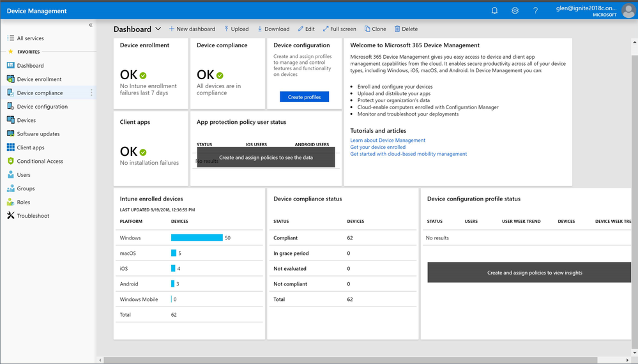This screenshot has width=638, height=364.
Task: Open the Dashboard dropdown chevron
Action: [x=158, y=29]
